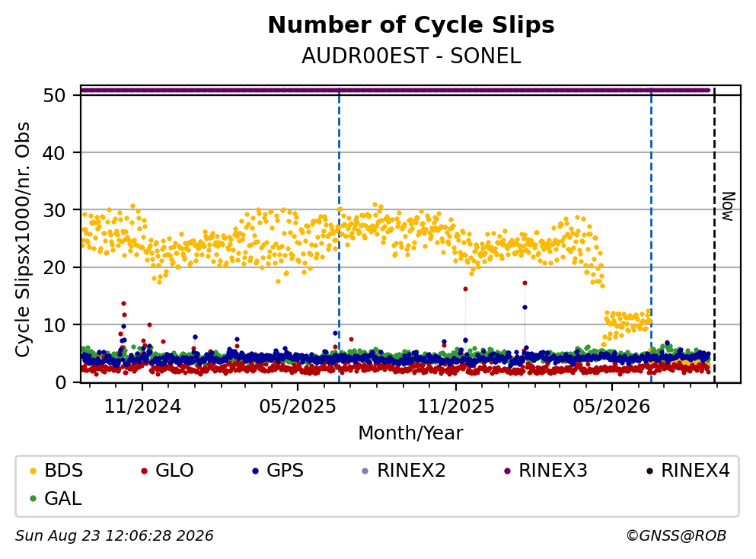Click the x-axis label 05/2025

298,407
